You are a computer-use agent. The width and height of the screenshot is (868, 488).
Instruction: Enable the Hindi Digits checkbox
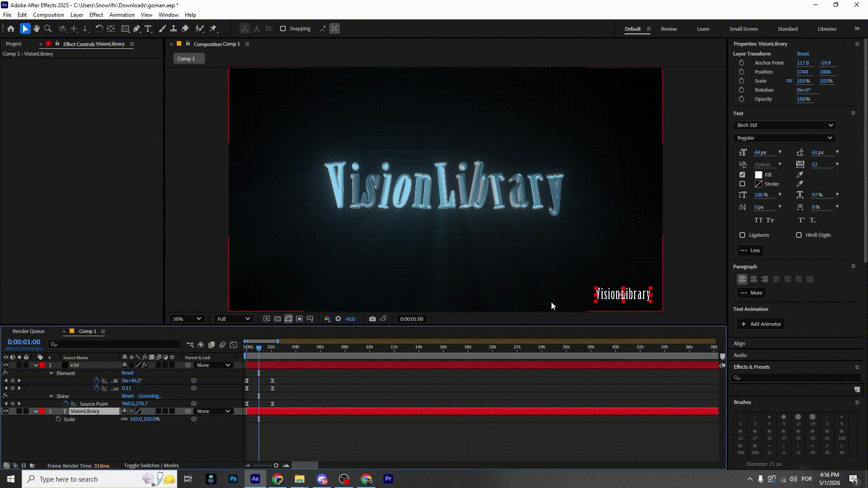pos(799,235)
